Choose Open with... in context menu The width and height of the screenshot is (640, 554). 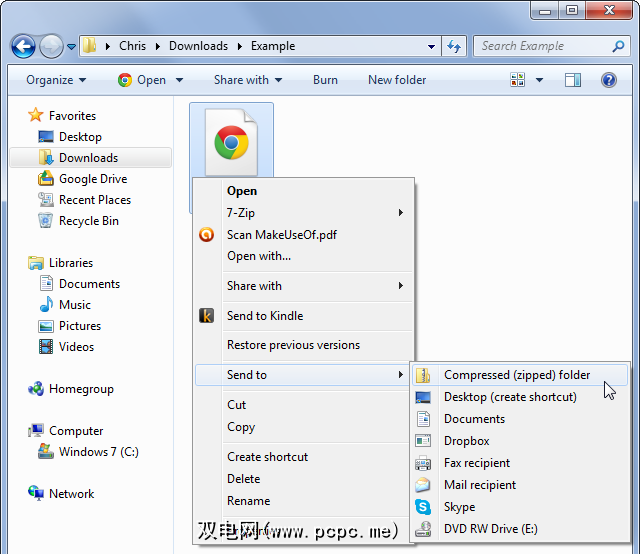click(303, 256)
